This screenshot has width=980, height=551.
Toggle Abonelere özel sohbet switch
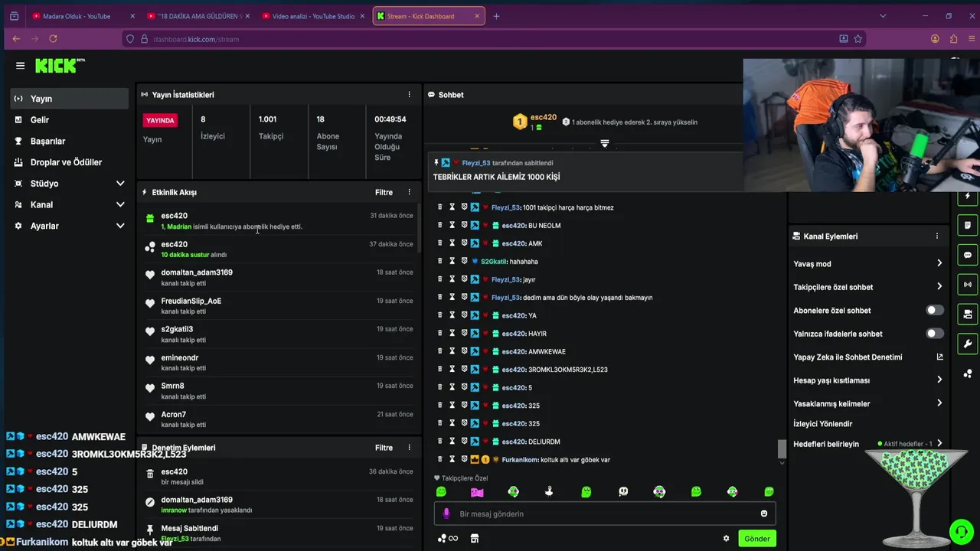(935, 310)
